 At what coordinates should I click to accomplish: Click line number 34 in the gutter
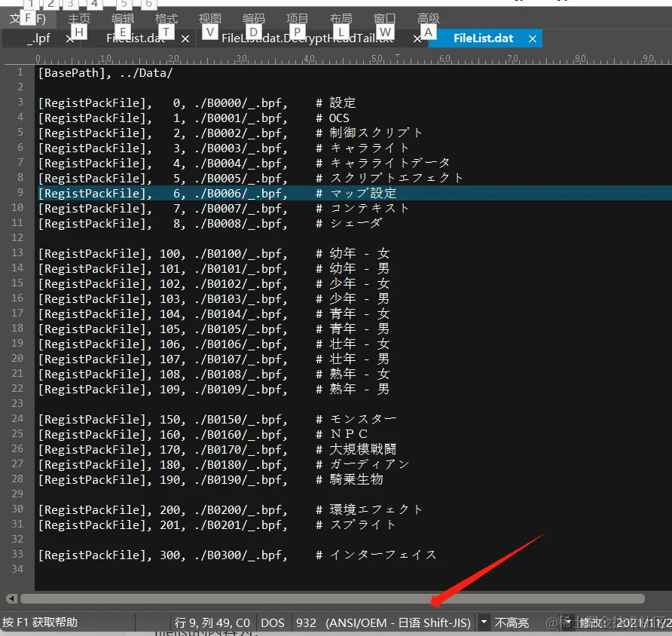17,569
